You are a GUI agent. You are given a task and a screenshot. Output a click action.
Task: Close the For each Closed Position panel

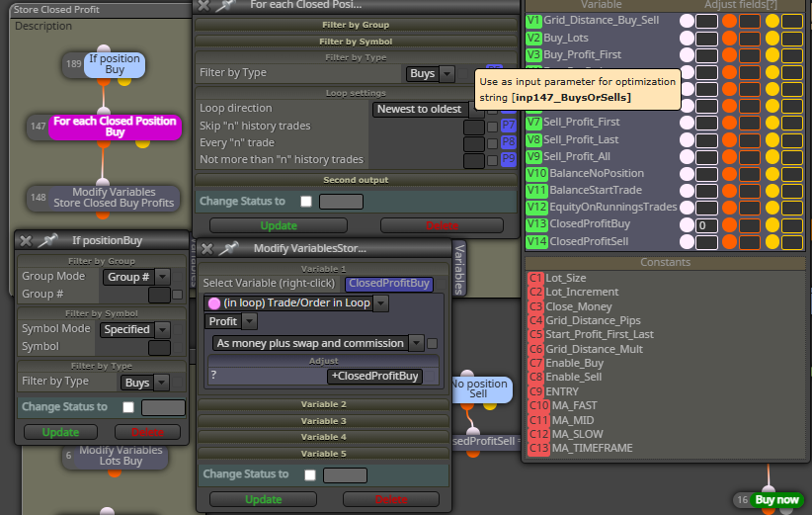pyautogui.click(x=204, y=5)
